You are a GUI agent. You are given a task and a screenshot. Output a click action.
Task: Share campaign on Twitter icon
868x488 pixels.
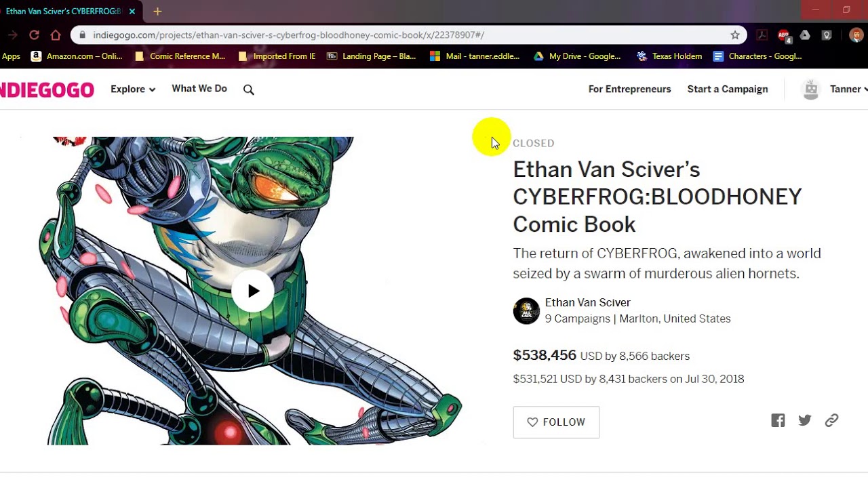point(805,420)
